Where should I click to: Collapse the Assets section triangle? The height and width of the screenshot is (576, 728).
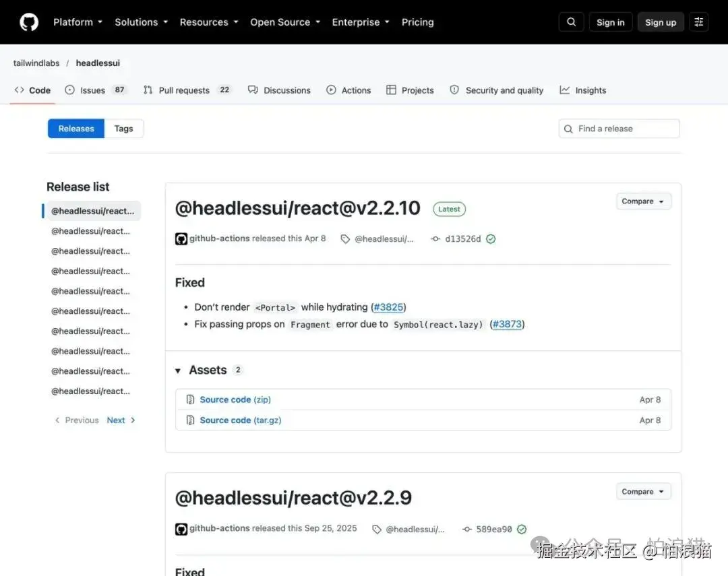click(x=178, y=371)
